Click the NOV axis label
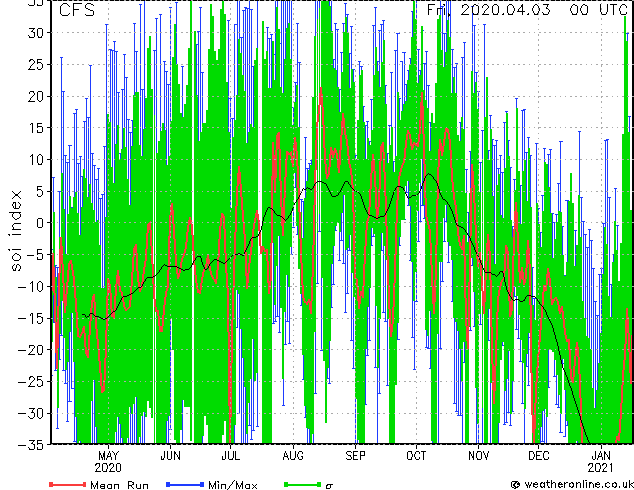Image resolution: width=634 pixels, height=490 pixels. [x=478, y=456]
